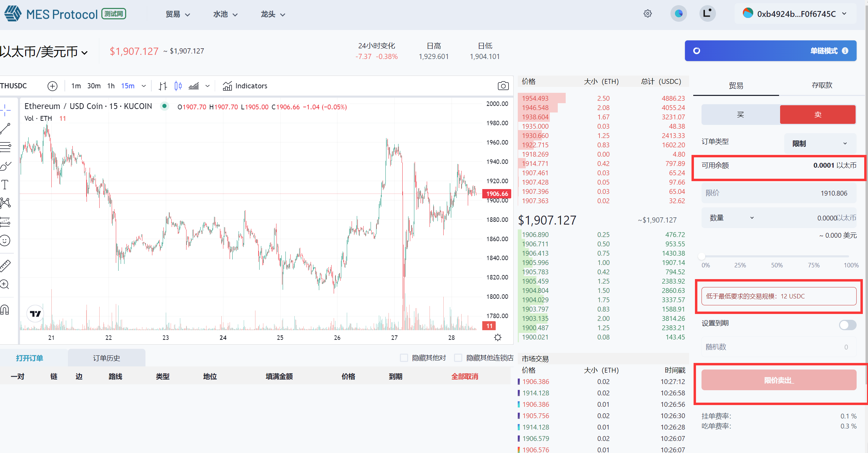
Task: Click the 买 buy button
Action: (740, 115)
